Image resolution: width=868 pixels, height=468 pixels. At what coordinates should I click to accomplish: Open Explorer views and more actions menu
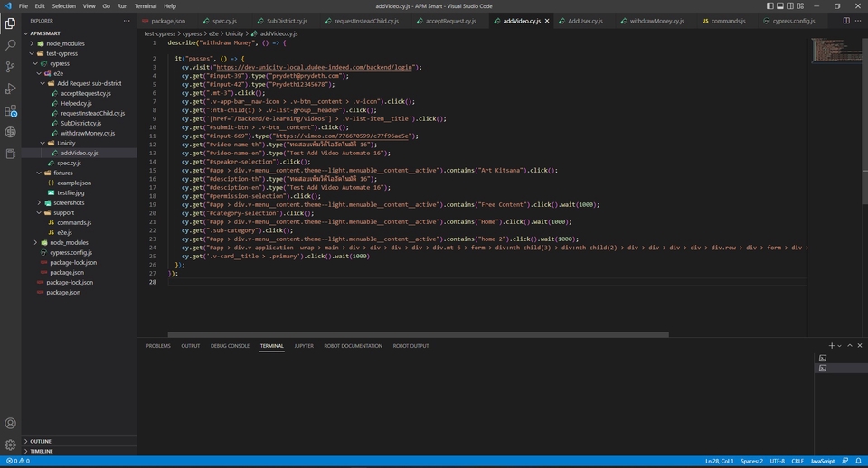pos(127,21)
